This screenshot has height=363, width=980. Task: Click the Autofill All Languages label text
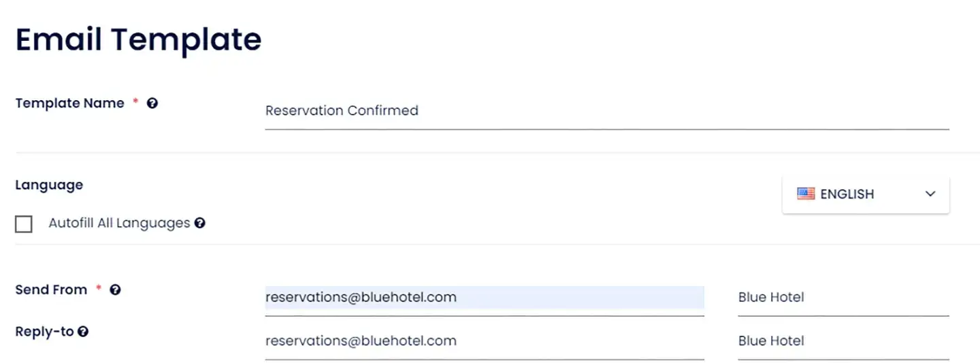[119, 223]
